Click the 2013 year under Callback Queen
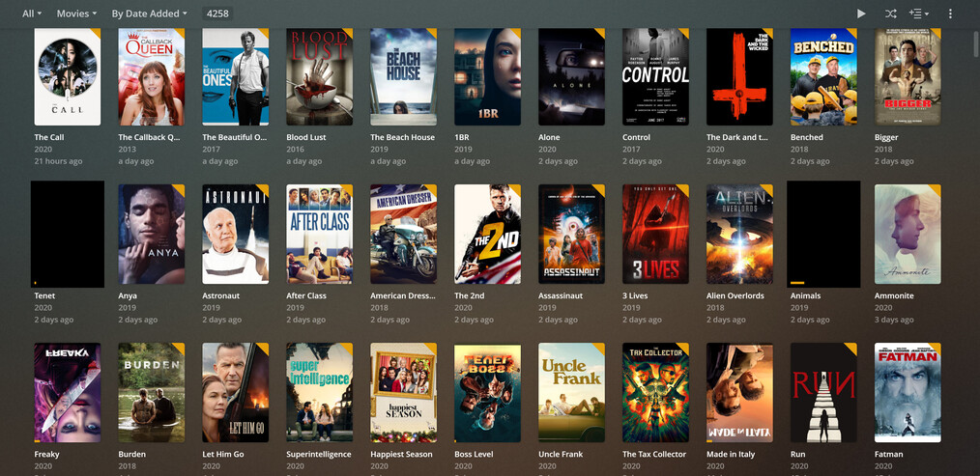 (x=127, y=150)
